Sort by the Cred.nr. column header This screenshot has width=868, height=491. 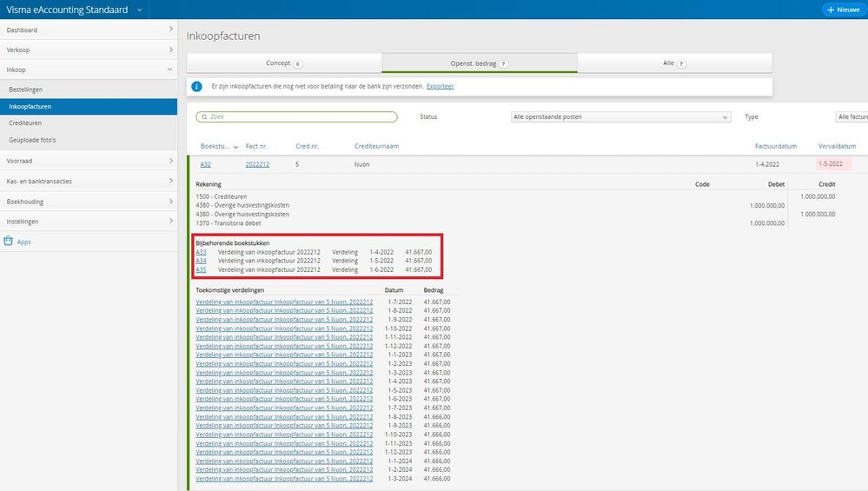point(308,146)
